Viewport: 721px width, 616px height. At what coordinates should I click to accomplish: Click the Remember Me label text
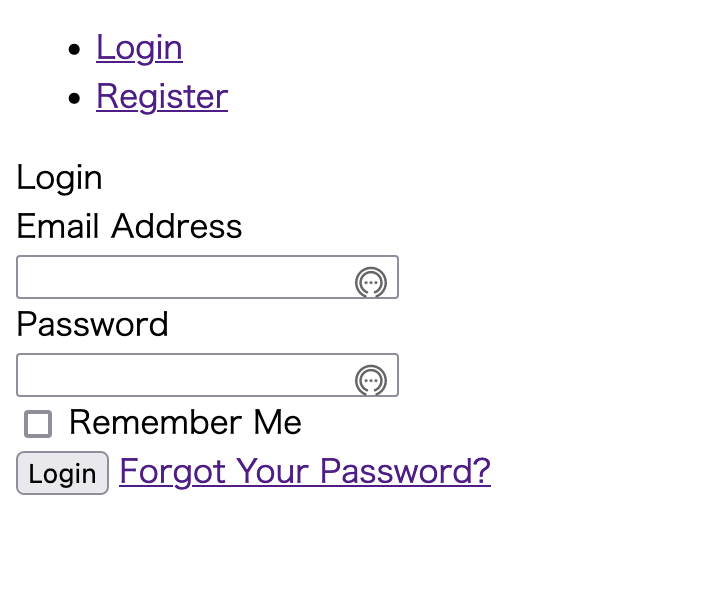pyautogui.click(x=185, y=422)
